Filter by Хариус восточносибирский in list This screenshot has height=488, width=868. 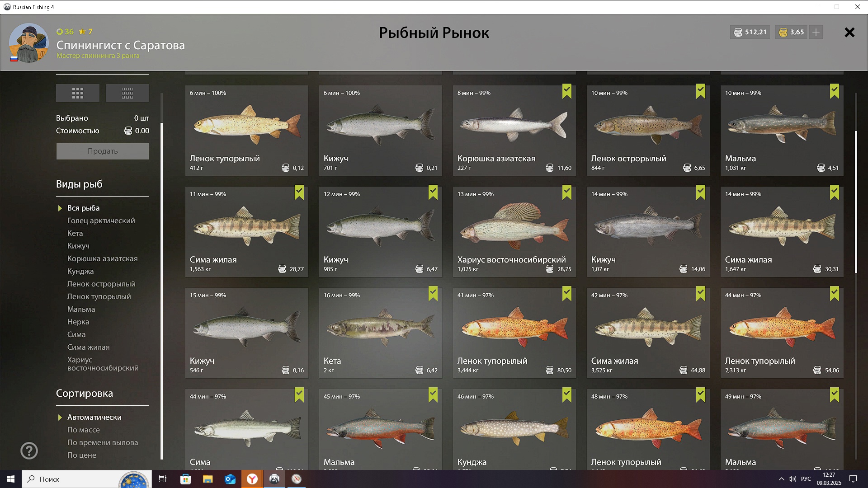tap(103, 364)
